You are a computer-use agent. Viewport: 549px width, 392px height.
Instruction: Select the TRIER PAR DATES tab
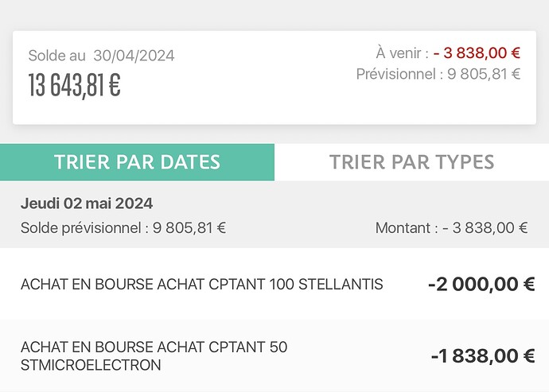point(137,162)
